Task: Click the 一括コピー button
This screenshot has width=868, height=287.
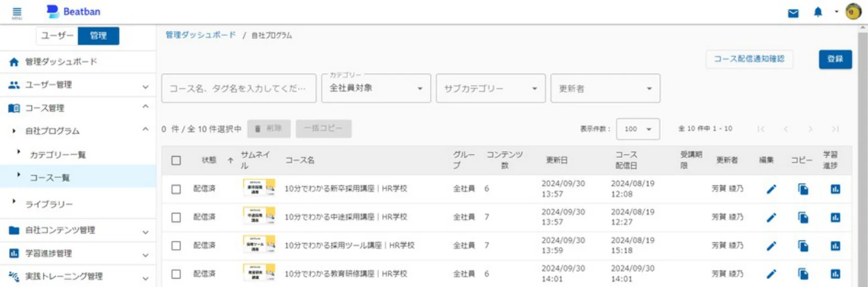Action: point(324,129)
